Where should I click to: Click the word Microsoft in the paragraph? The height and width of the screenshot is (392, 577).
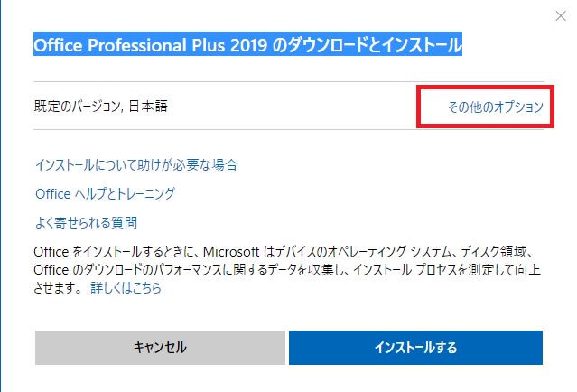pos(231,252)
